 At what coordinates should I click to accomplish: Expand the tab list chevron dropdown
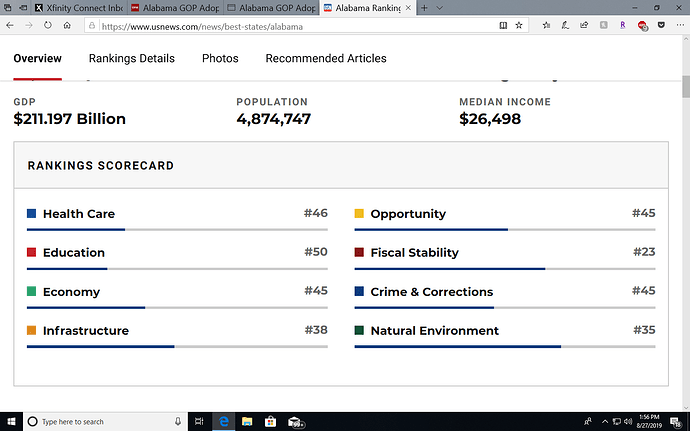tap(441, 7)
